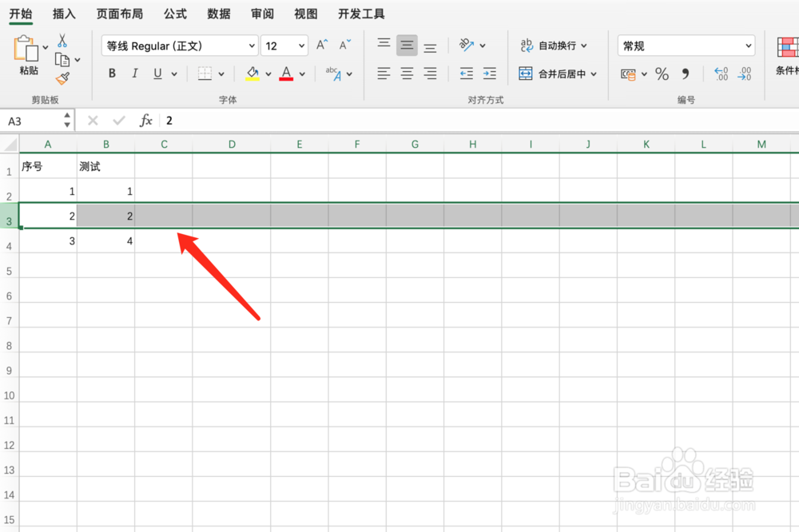The image size is (799, 532).
Task: Open the font size dropdown
Action: (303, 46)
